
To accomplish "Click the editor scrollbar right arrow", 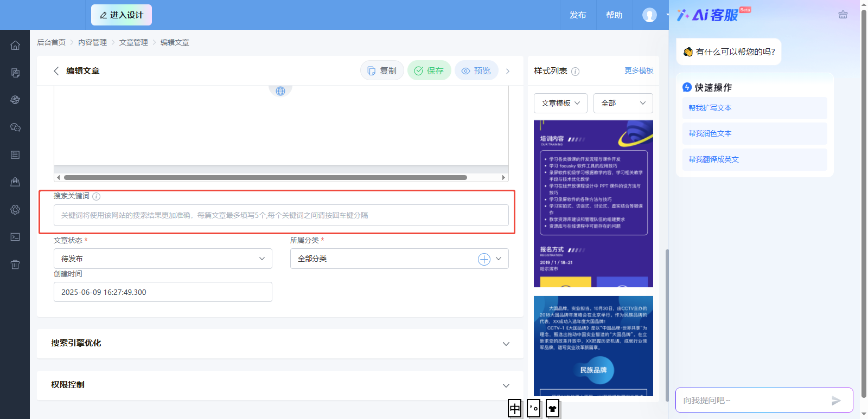I will click(503, 177).
